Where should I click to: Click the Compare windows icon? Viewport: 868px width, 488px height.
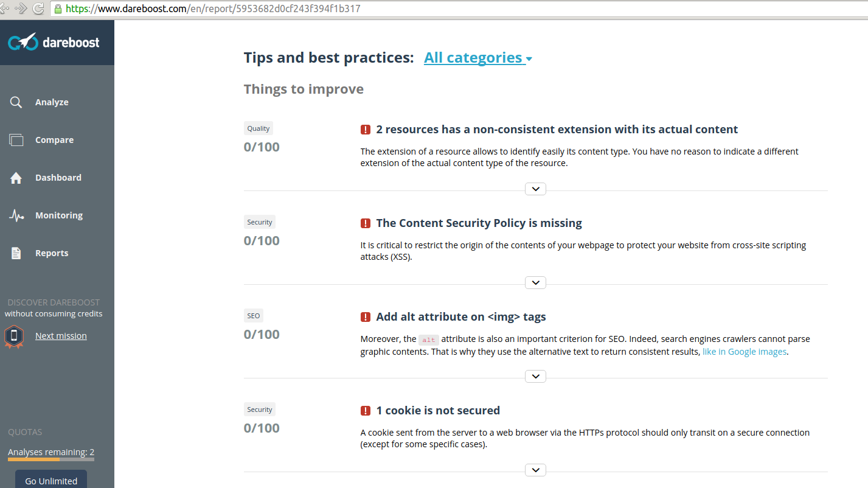16,140
